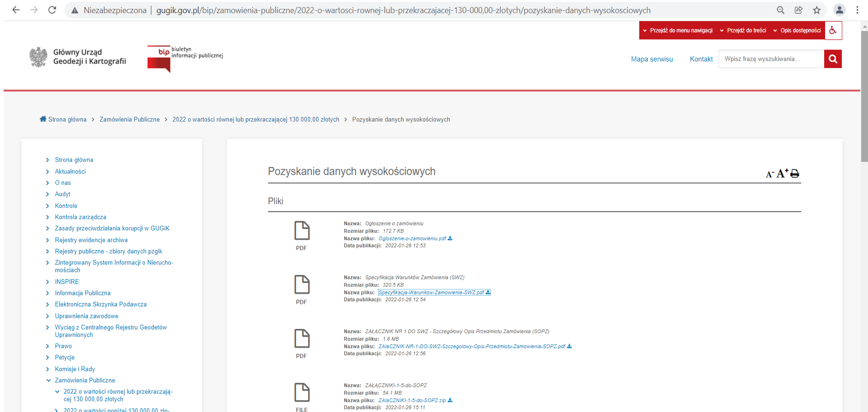
Task: Open Kontakt in top menu
Action: point(701,59)
